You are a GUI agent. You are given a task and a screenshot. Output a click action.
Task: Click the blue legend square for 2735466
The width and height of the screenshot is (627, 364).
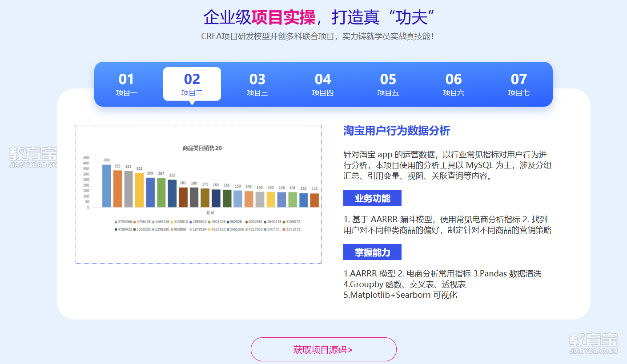(x=116, y=221)
